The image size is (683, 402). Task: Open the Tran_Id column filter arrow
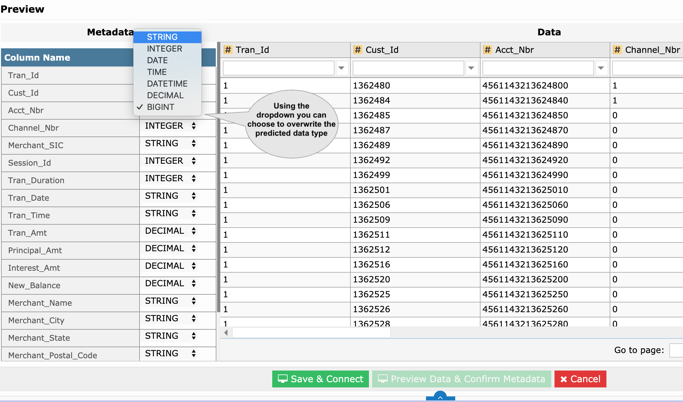pyautogui.click(x=342, y=68)
